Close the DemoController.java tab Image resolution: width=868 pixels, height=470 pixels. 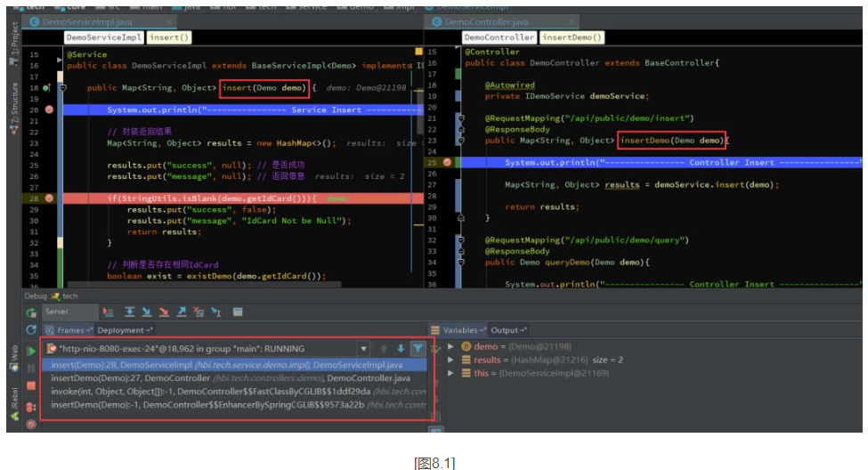572,21
